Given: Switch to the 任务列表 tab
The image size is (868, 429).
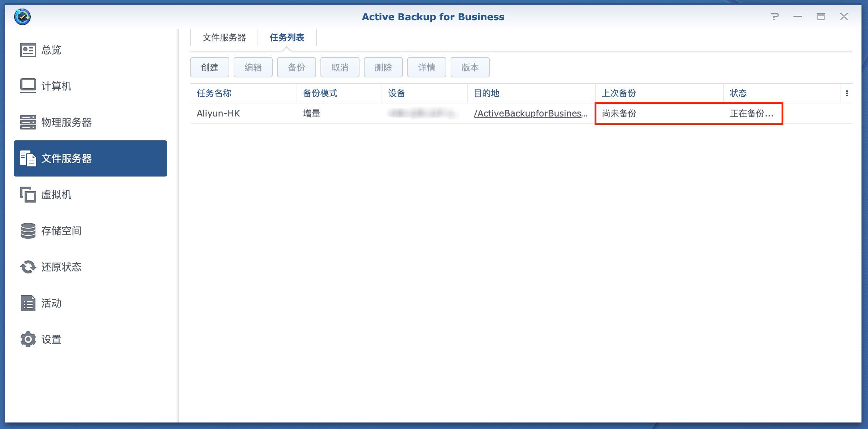Looking at the screenshot, I should click(x=287, y=38).
